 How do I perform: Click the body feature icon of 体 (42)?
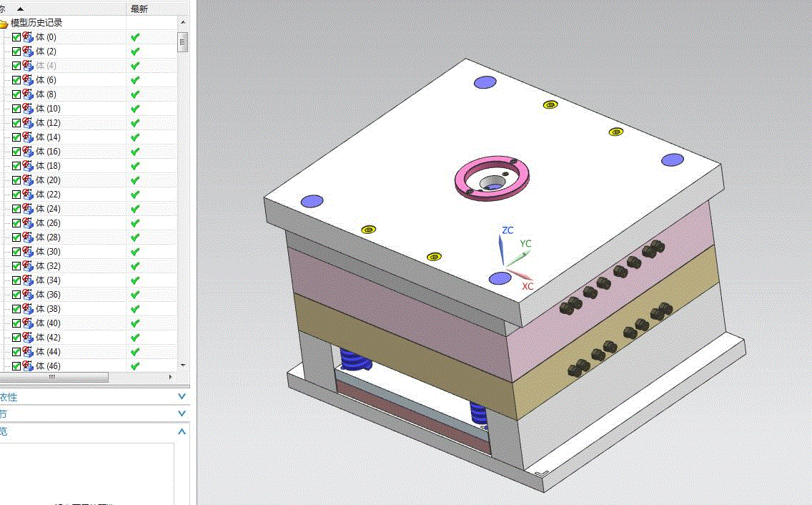tap(28, 338)
